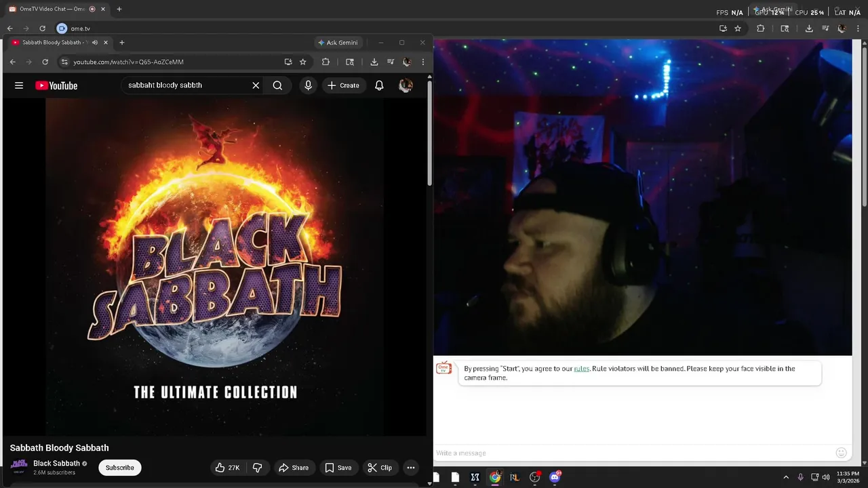868x488 pixels.
Task: Run the YouTube search with magnifier button
Action: pos(277,85)
